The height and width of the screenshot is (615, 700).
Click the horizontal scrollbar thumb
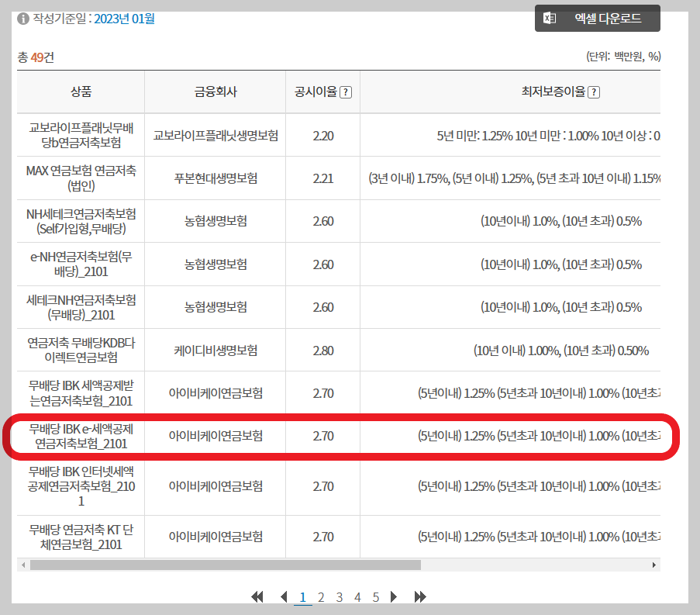tap(226, 565)
